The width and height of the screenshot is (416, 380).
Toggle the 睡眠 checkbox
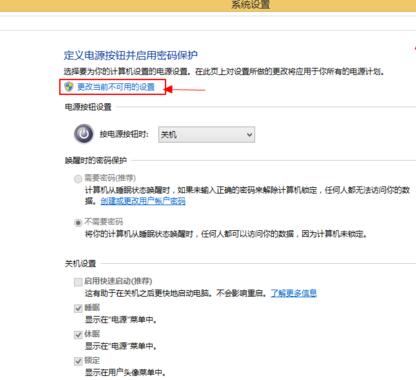(78, 308)
